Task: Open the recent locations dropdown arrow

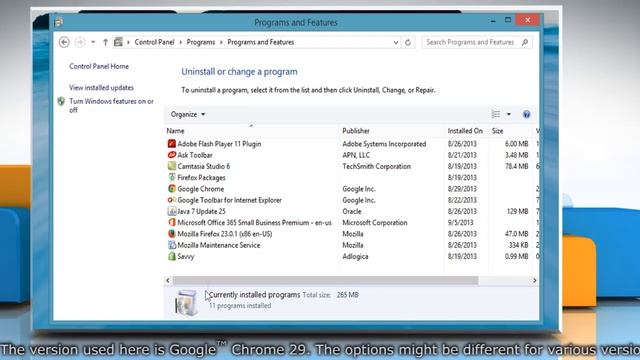Action: (x=93, y=42)
